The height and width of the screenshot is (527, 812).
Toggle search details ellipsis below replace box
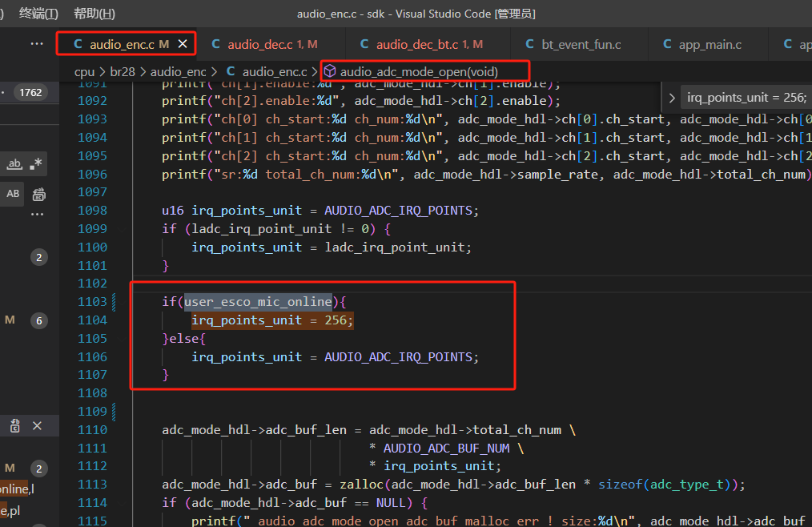coord(37,214)
